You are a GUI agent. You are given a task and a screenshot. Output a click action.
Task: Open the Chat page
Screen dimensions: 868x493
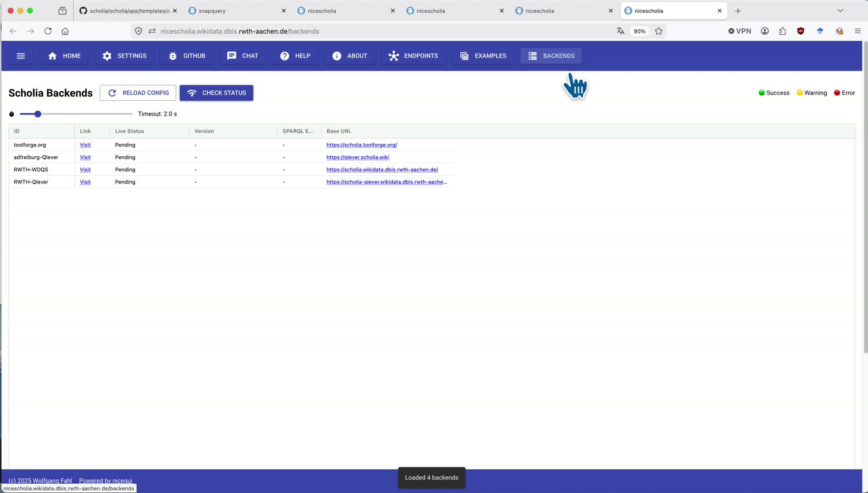(242, 56)
